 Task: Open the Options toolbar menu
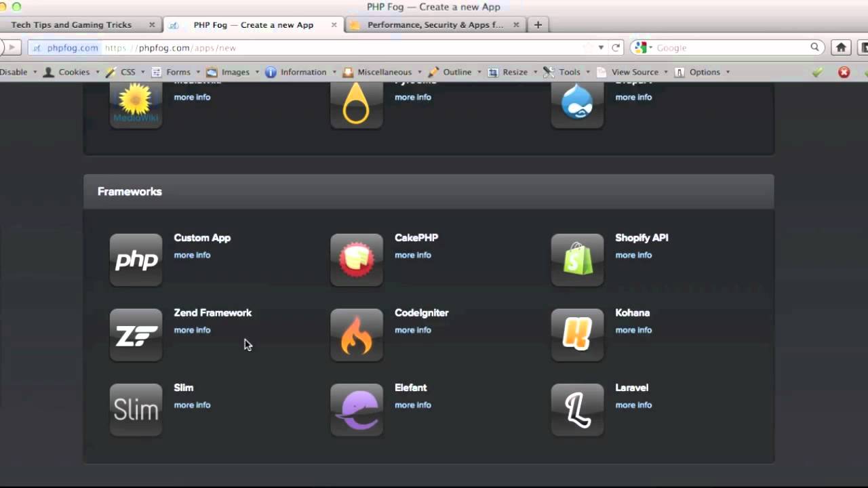click(x=702, y=72)
